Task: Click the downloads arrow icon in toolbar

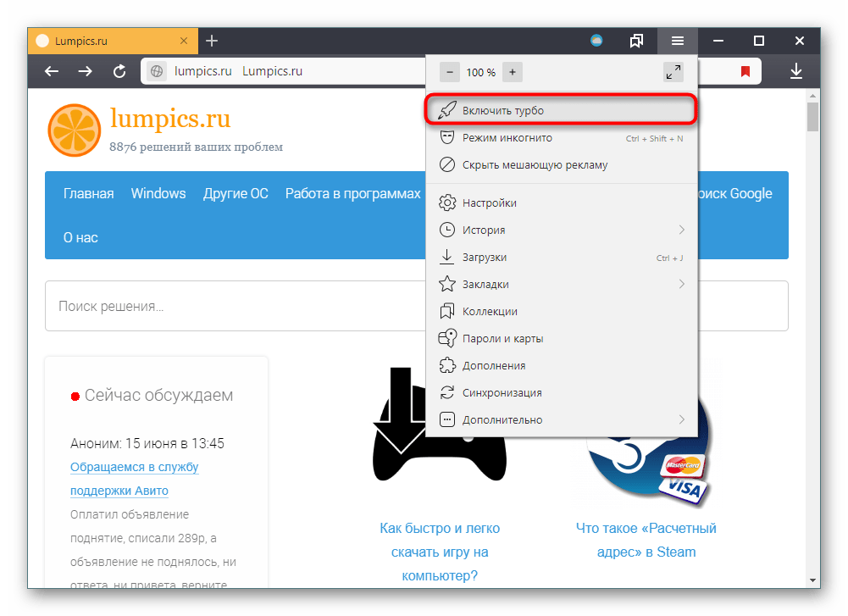Action: tap(795, 72)
